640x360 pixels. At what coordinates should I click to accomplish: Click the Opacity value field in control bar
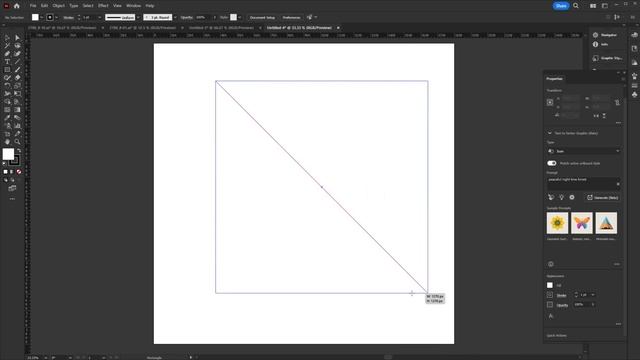click(203, 18)
